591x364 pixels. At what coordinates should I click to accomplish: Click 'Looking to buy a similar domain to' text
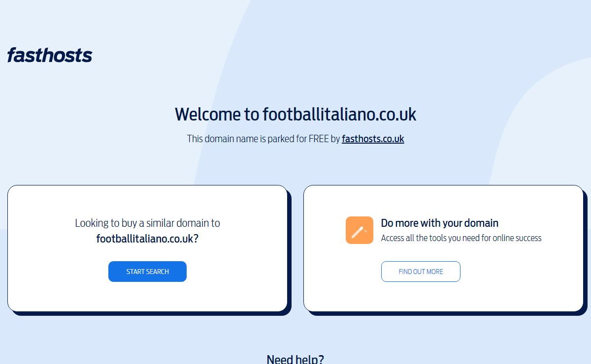(147, 223)
